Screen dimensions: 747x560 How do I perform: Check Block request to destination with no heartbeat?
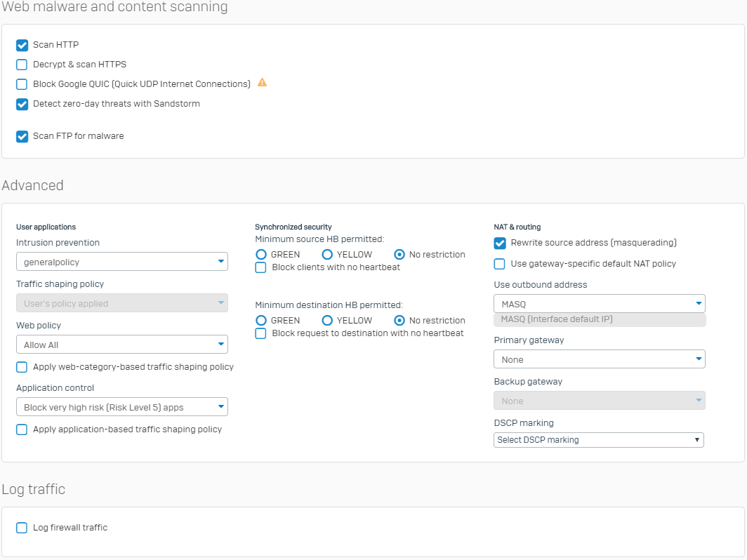tap(260, 333)
